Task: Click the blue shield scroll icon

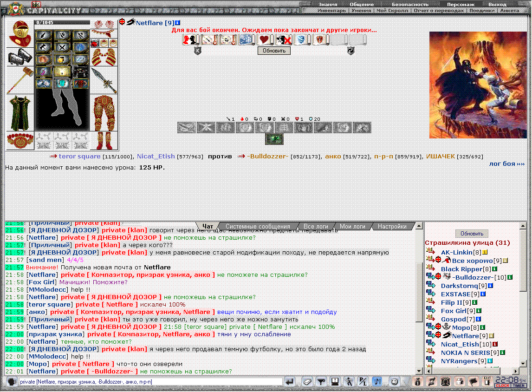Action: pyautogui.click(x=302, y=39)
